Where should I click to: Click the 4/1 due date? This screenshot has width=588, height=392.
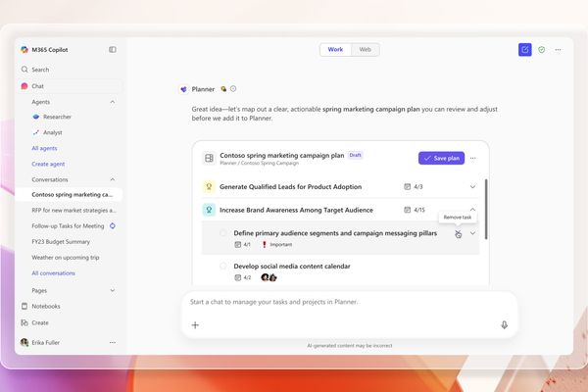[x=243, y=245]
